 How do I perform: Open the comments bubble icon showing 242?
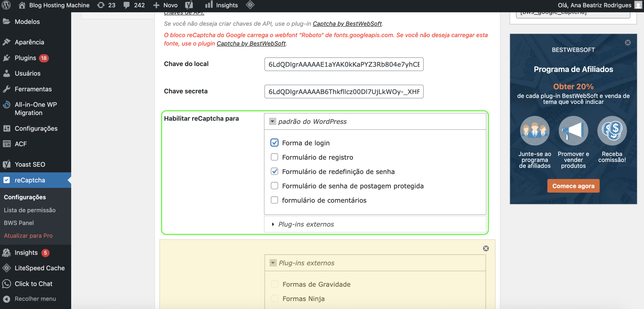[127, 5]
